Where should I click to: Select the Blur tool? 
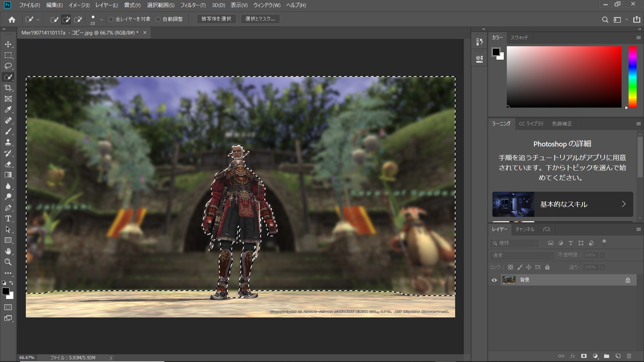tap(8, 186)
